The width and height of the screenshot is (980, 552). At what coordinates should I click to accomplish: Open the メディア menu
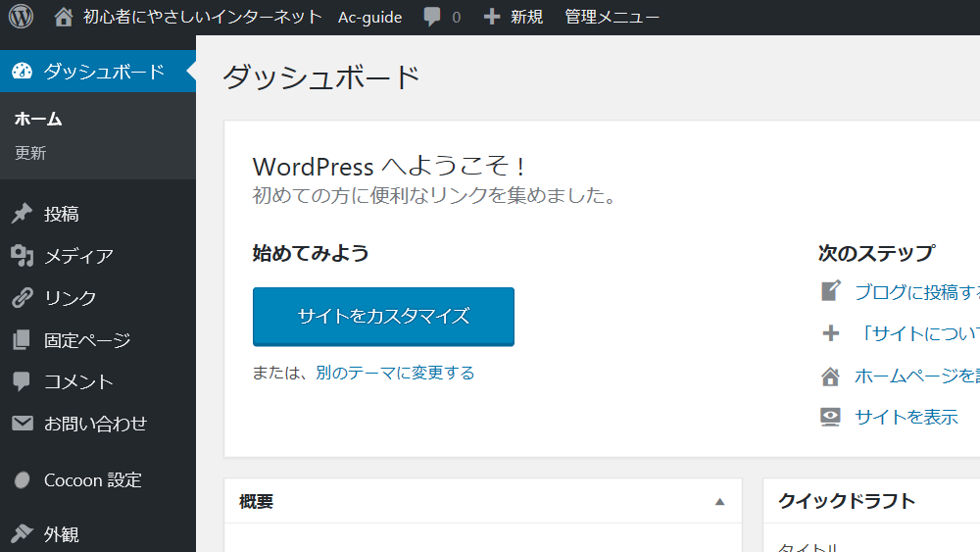pyautogui.click(x=79, y=256)
